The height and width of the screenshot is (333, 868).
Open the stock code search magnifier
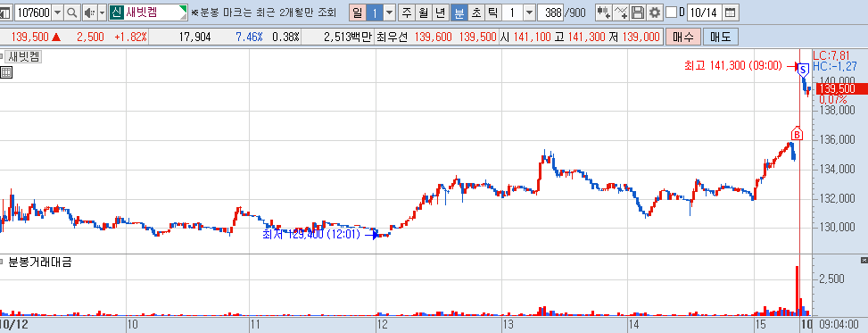[72, 12]
